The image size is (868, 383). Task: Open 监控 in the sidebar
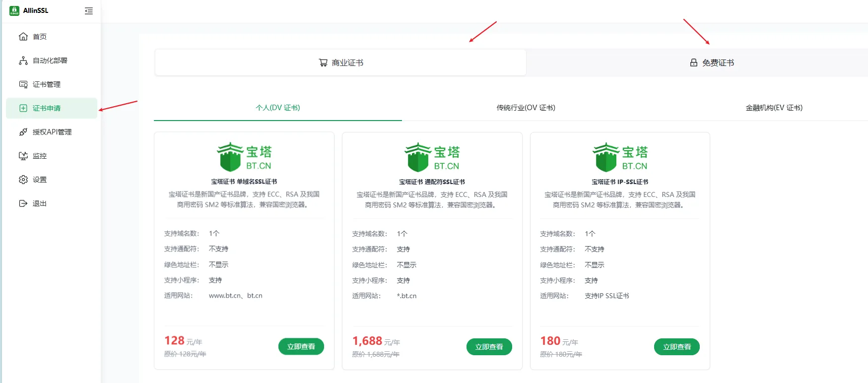click(52, 156)
